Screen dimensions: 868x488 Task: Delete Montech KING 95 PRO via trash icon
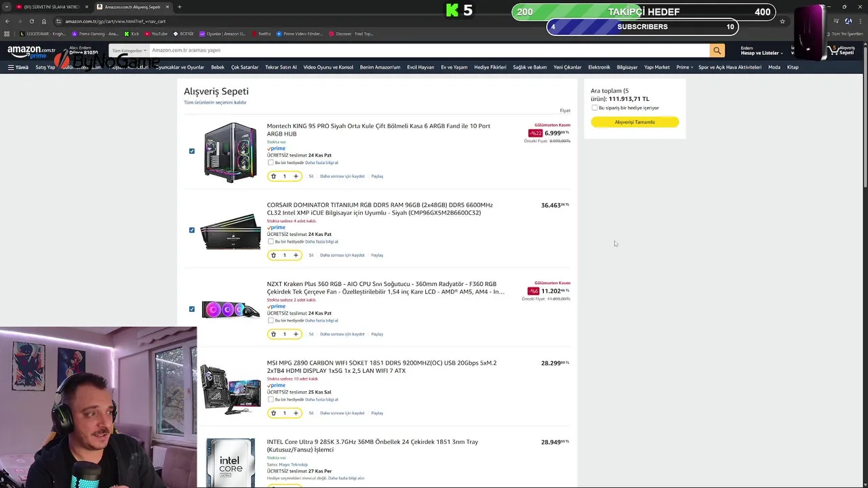[x=273, y=176]
